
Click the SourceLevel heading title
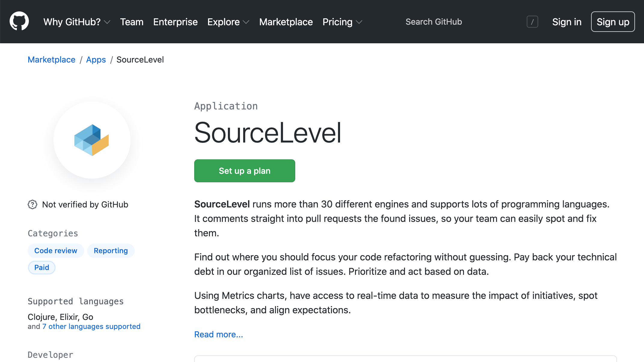(268, 133)
